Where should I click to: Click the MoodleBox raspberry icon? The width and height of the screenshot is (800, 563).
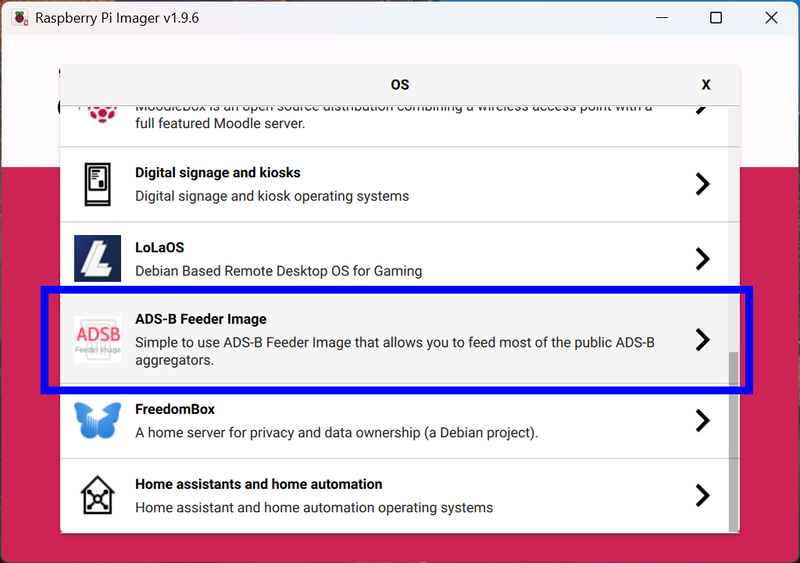tap(98, 112)
